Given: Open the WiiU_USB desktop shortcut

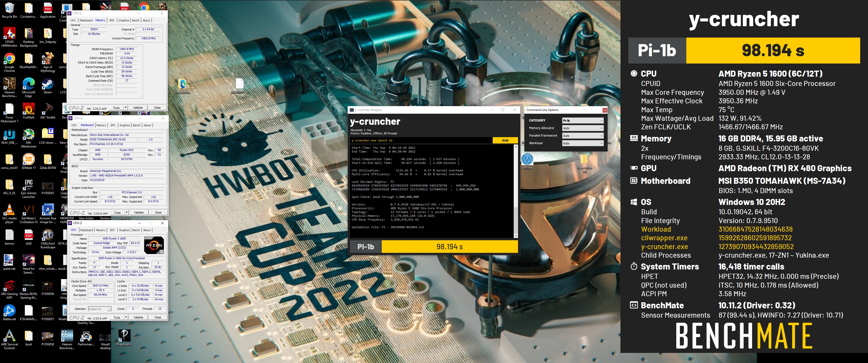Looking at the screenshot, I should (x=9, y=136).
